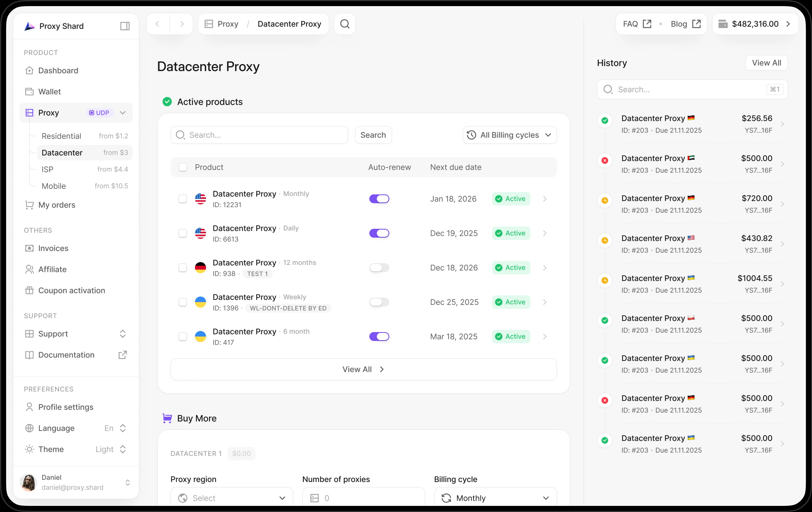Open details chevron for ID 938
Screen dimensions: 812x512
click(x=545, y=268)
